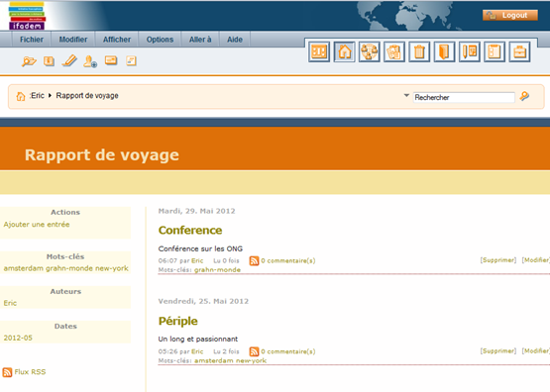Open the dashboard grid icon in the top-right panel
This screenshot has width=550, height=392.
point(319,51)
